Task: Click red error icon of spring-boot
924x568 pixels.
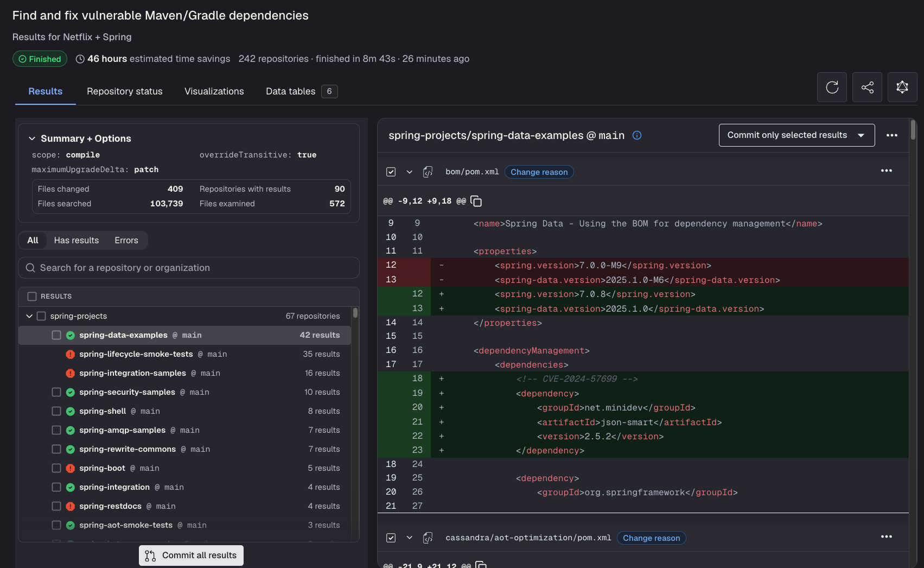Action: pyautogui.click(x=71, y=468)
